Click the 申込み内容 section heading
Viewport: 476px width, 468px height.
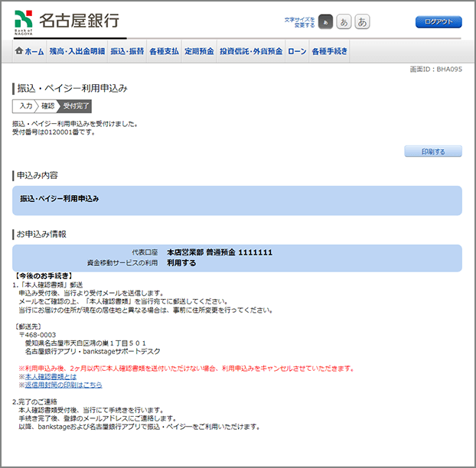pyautogui.click(x=37, y=175)
